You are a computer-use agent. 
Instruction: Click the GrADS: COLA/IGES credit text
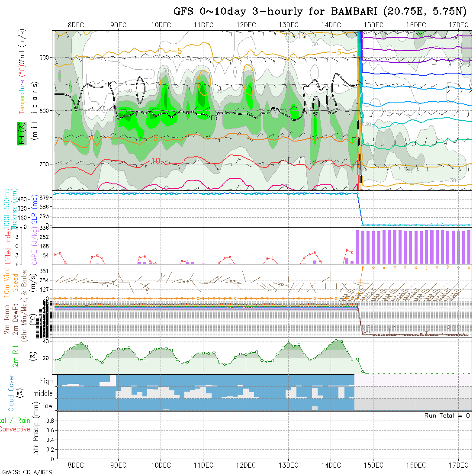(27, 472)
